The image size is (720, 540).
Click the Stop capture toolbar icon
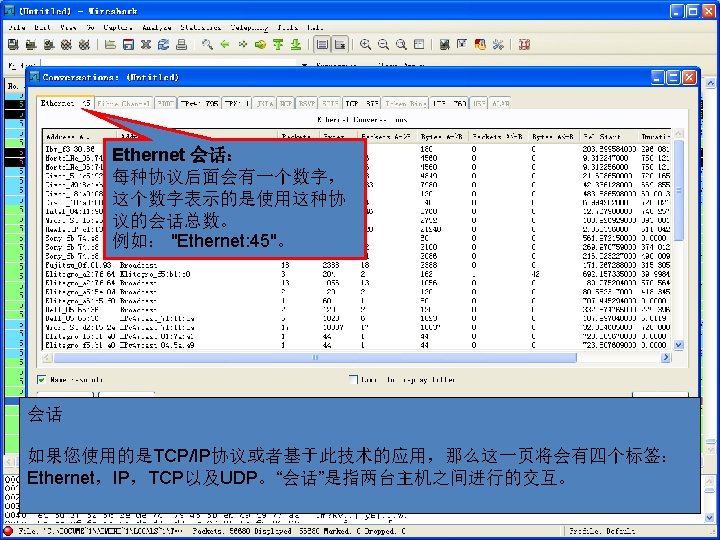pyautogui.click(x=66, y=45)
